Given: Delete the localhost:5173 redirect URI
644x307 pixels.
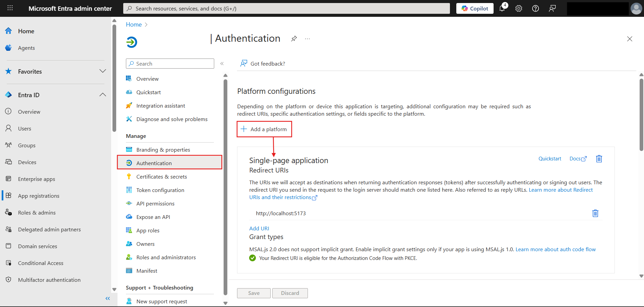Looking at the screenshot, I should pos(595,213).
